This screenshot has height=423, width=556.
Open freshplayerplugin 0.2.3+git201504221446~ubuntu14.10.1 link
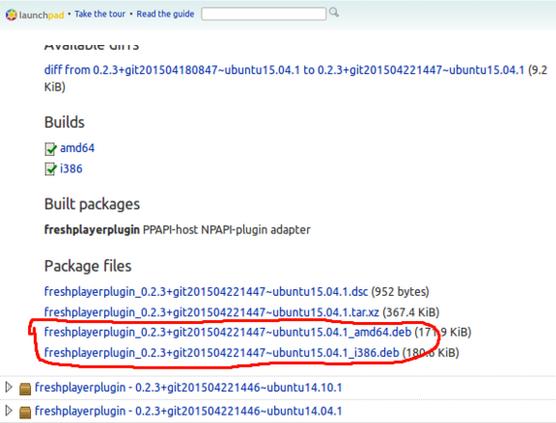(188, 388)
